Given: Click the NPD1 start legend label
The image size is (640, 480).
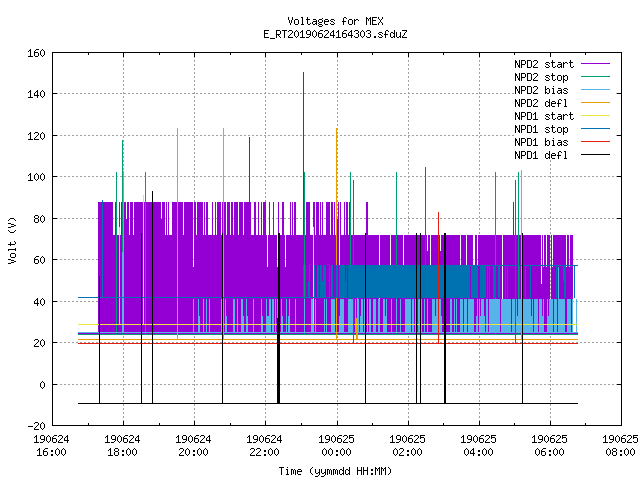Looking at the screenshot, I should coord(544,116).
